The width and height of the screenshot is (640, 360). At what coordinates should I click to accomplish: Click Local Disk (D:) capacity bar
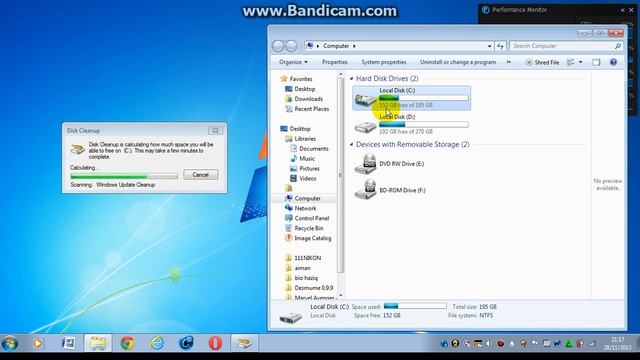424,124
